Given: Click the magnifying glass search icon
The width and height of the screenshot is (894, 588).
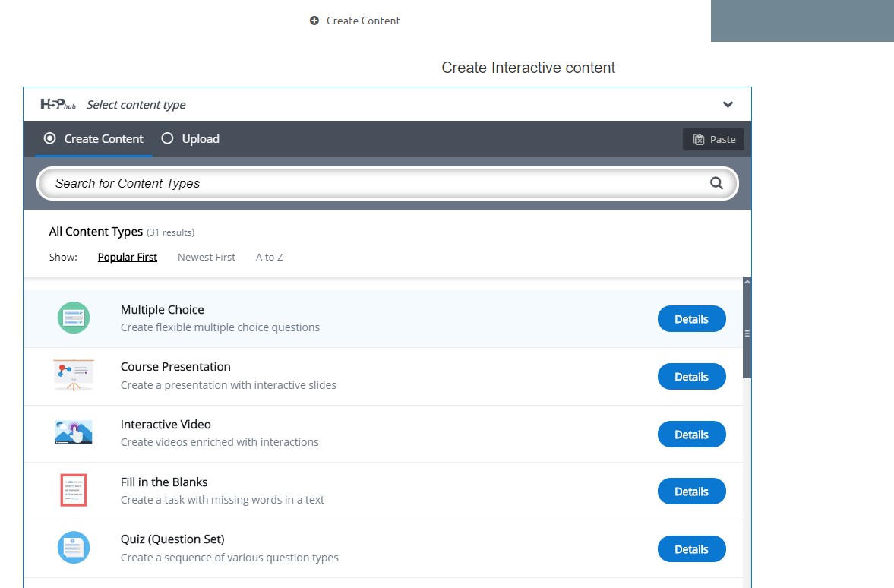Looking at the screenshot, I should 717,183.
